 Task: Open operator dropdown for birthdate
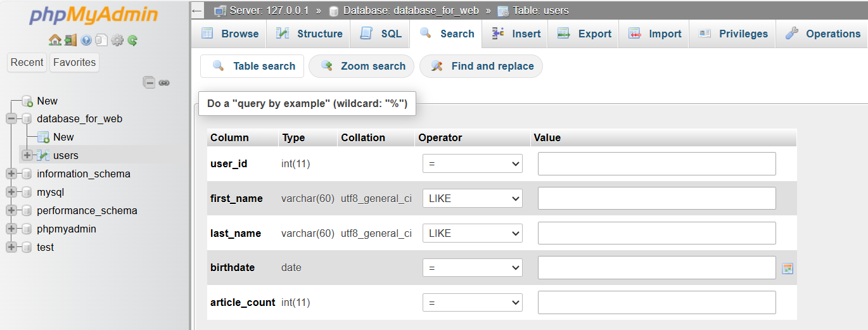[x=472, y=268]
